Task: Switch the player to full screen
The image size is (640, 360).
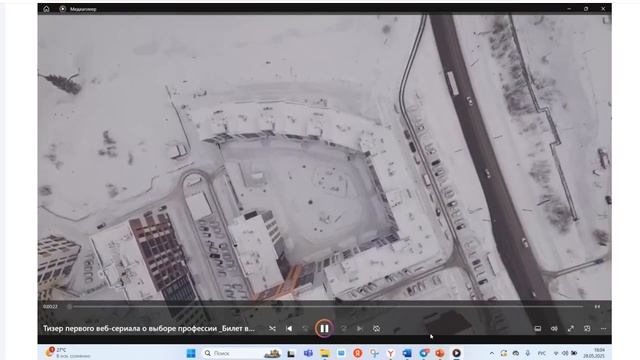Action: 571,329
